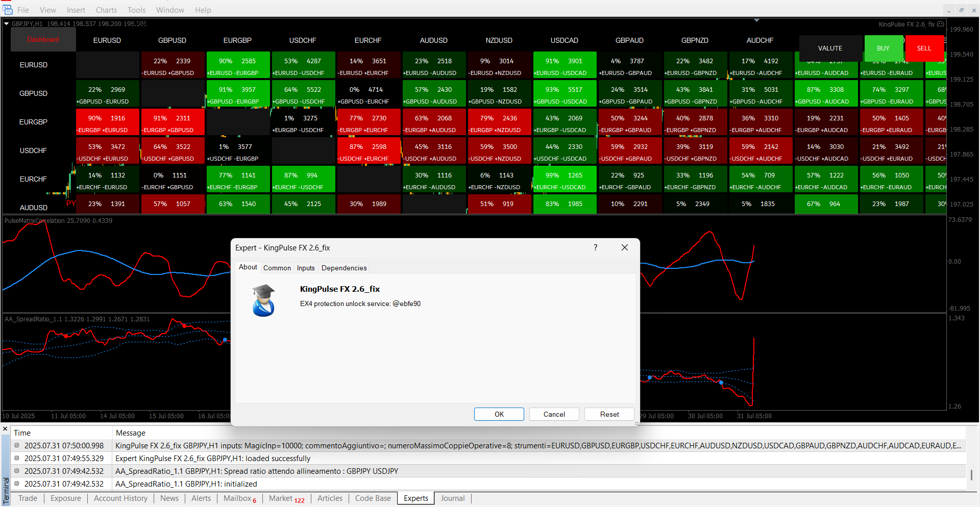Click the inner restore window button in the menu bar
Viewport: 980px width, 507px height.
click(962, 10)
